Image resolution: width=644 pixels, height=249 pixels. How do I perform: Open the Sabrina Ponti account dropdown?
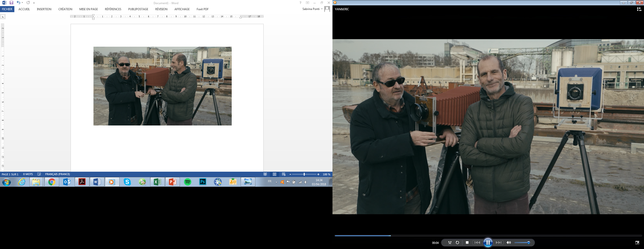pyautogui.click(x=312, y=9)
